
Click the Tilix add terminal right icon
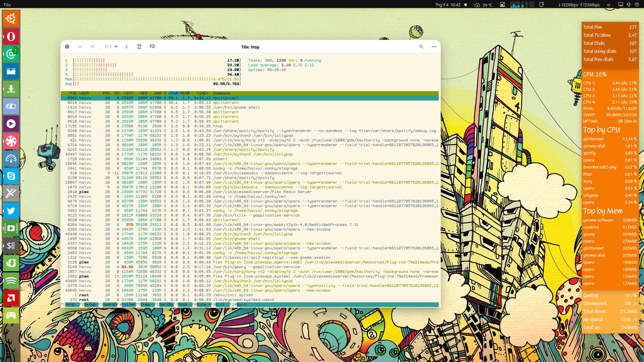140,47
